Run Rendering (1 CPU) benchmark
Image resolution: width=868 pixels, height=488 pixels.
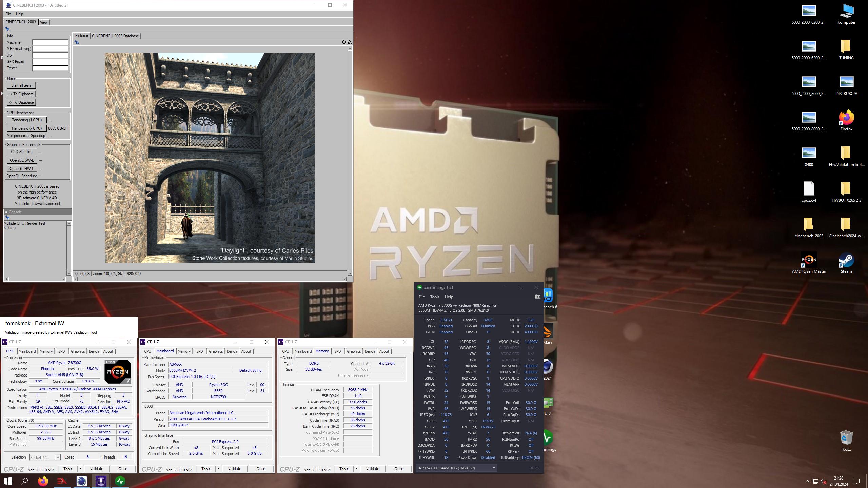point(27,120)
